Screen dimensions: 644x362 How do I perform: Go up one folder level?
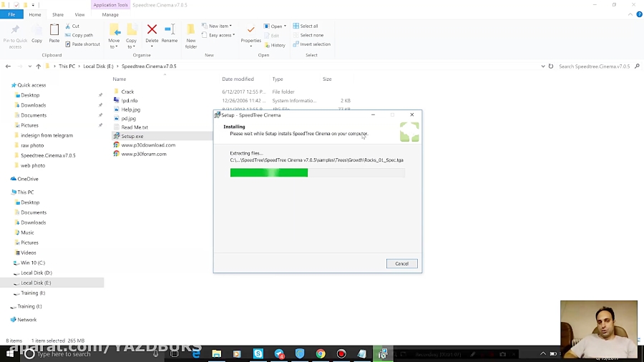[38, 66]
